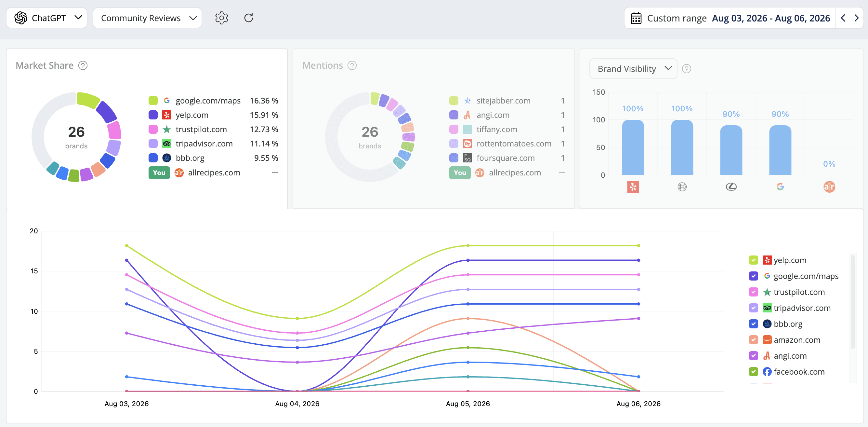Click the Lexus 90% visibility bar

pos(731,150)
